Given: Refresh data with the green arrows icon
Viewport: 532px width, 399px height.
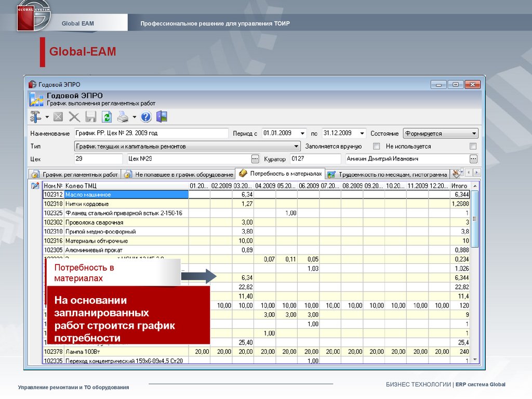Looking at the screenshot, I should [107, 117].
